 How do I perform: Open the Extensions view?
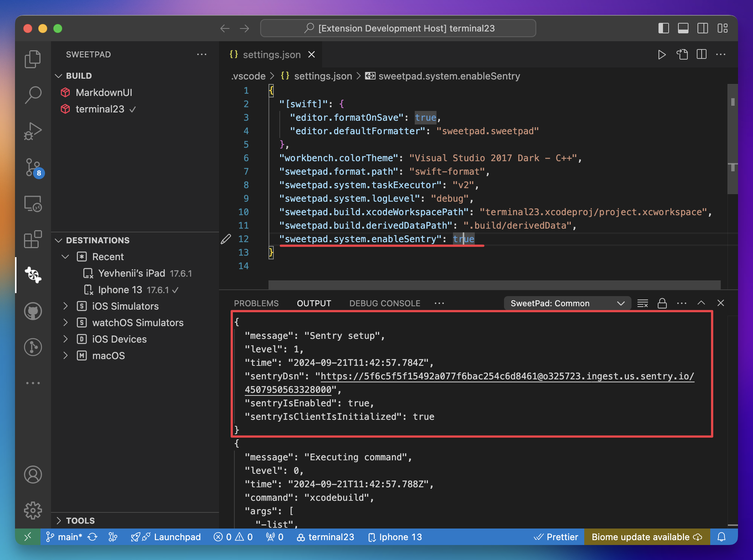point(33,239)
